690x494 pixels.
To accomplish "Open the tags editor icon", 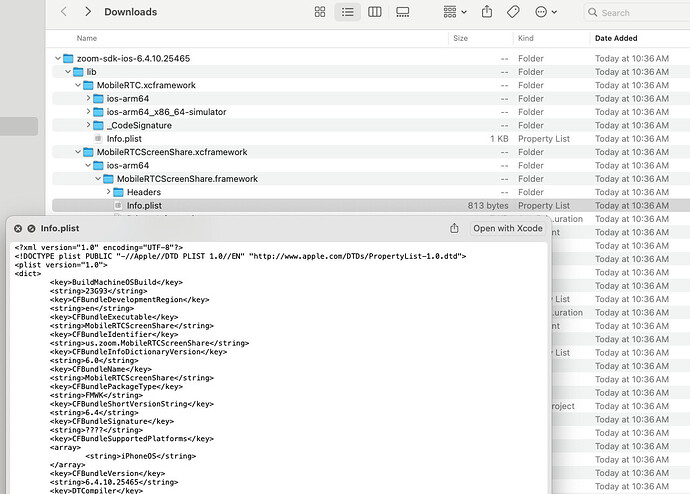I will click(513, 12).
